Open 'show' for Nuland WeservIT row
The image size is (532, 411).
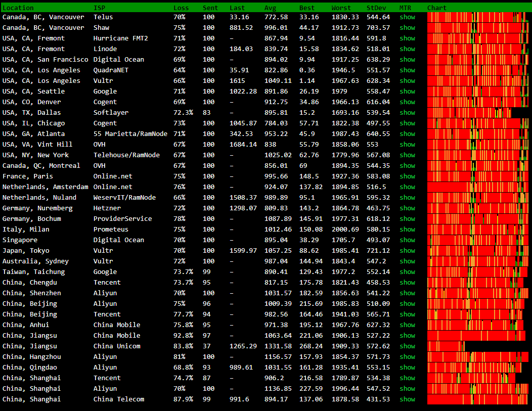407,197
